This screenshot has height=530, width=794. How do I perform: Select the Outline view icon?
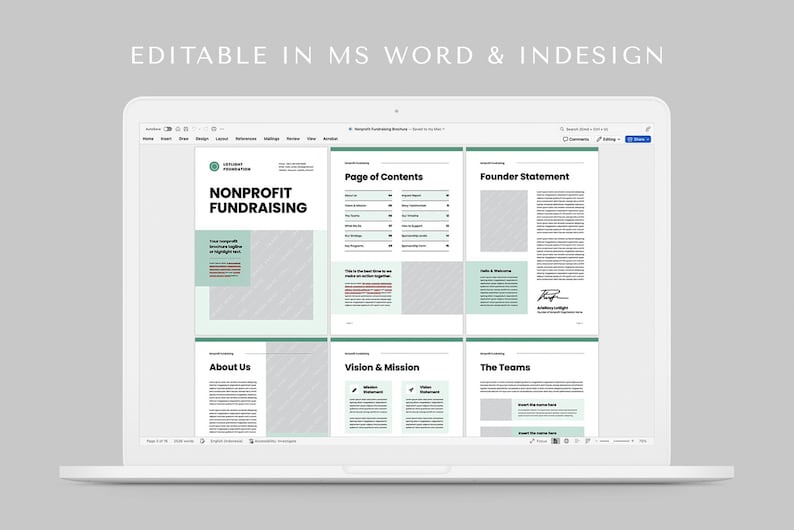[x=577, y=441]
